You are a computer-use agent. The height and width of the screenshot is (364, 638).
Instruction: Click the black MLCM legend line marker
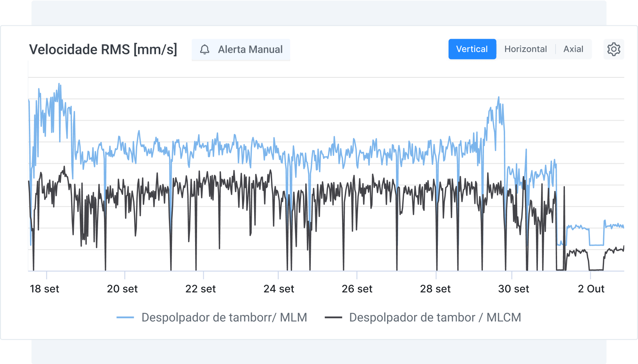(335, 318)
